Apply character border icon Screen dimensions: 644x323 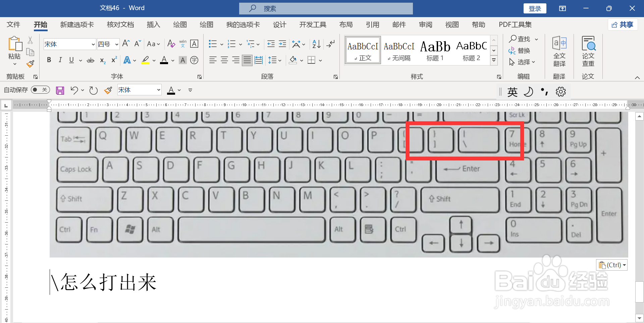(x=194, y=44)
